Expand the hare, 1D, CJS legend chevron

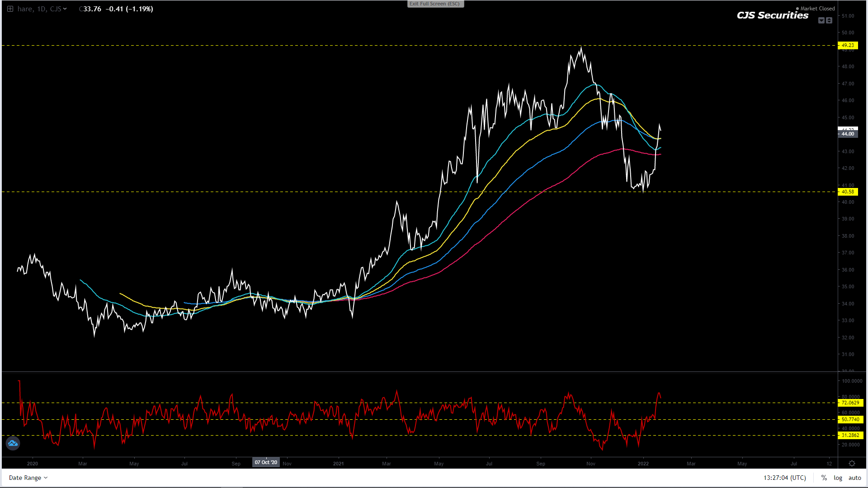click(x=65, y=9)
